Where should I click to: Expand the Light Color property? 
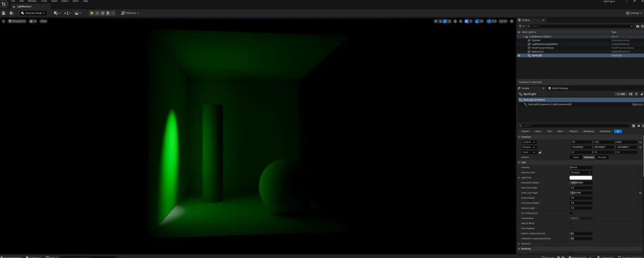519,178
